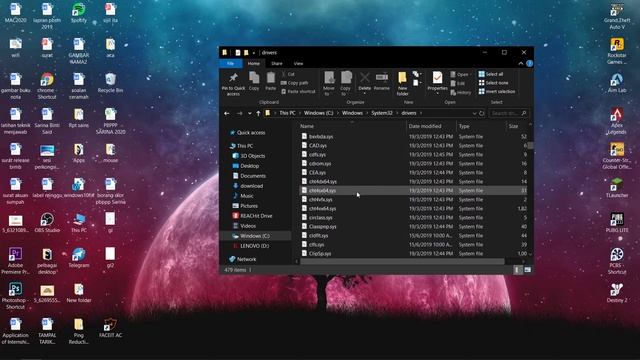Select Apex Legends desktop icon
Image resolution: width=640 pixels, height=360 pixels.
(x=617, y=121)
